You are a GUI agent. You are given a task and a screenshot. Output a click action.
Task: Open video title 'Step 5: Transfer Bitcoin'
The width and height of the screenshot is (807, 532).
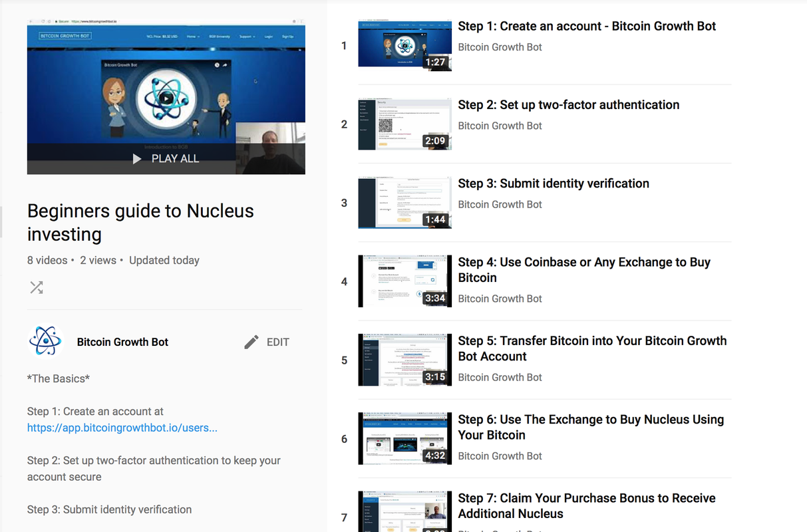(x=592, y=348)
